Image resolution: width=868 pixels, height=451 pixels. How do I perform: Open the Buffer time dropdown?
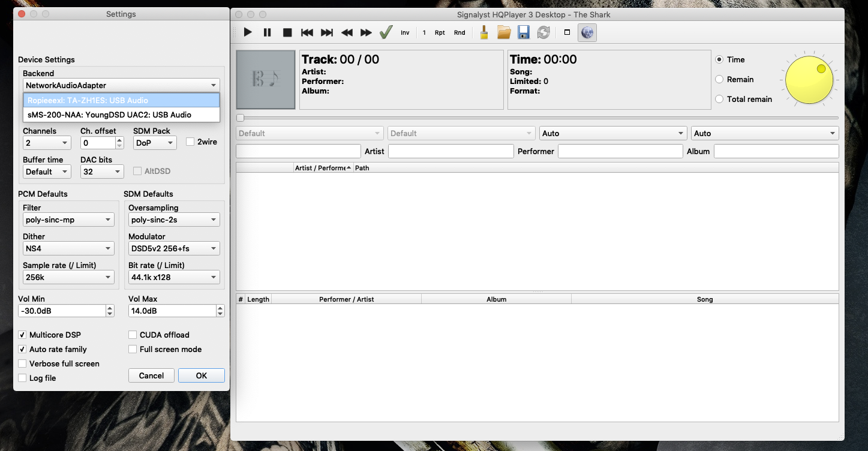tap(47, 172)
